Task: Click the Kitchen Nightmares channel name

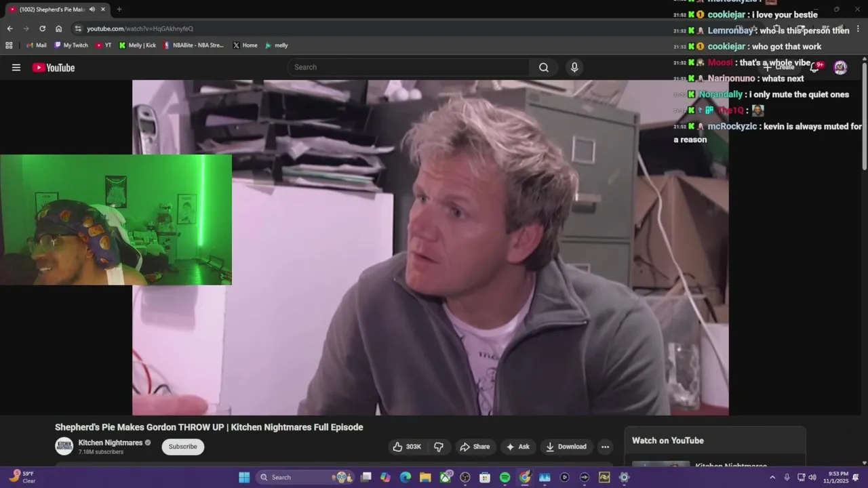Action: coord(111,443)
